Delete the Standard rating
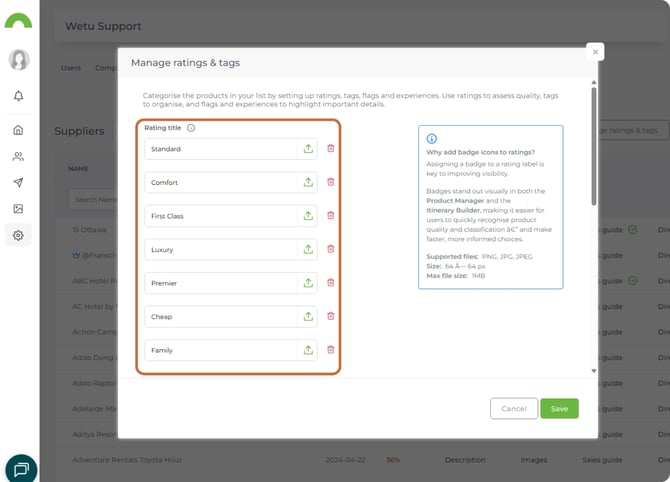Screen dimensions: 670x482 click(331, 148)
